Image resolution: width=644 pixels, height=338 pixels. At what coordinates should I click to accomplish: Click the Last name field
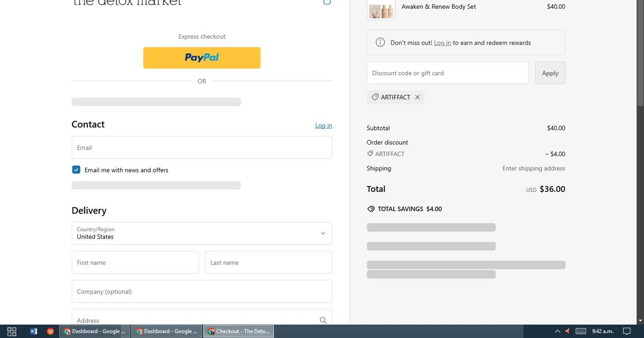[x=269, y=263]
